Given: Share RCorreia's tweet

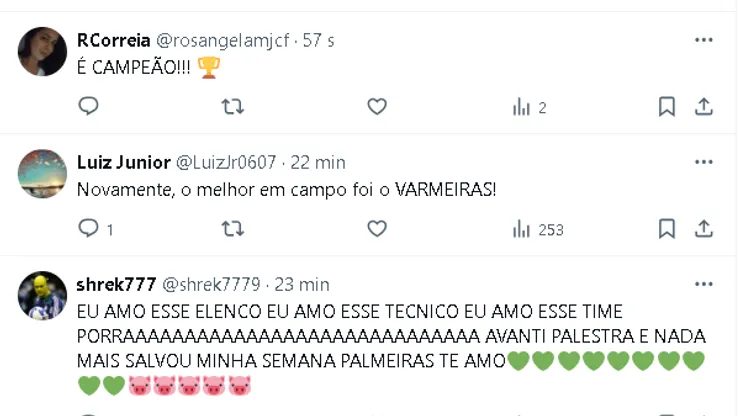Looking at the screenshot, I should coord(704,106).
